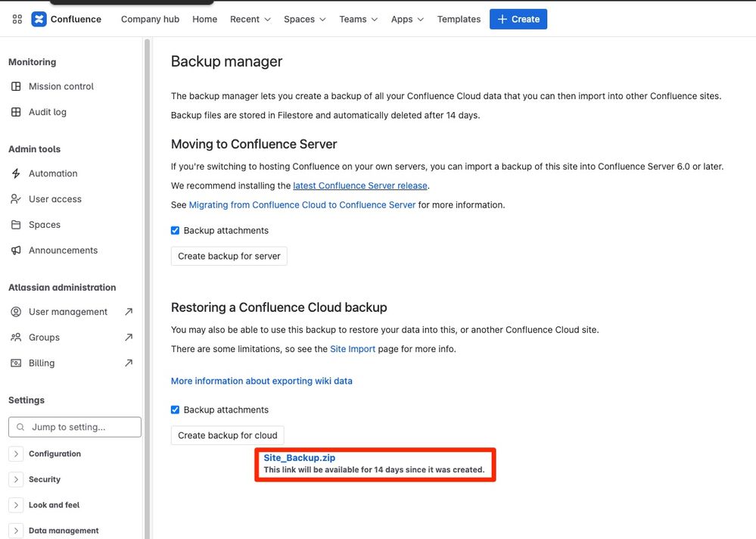Click the search magnifier in Jump to setting

pyautogui.click(x=20, y=427)
